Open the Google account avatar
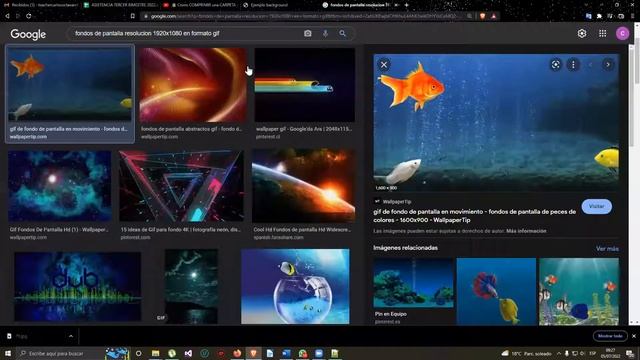 click(622, 33)
